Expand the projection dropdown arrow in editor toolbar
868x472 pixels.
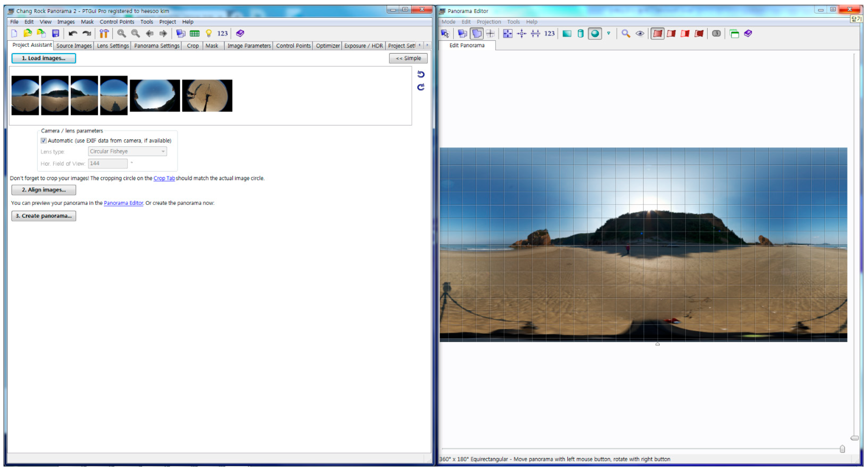[x=609, y=33]
